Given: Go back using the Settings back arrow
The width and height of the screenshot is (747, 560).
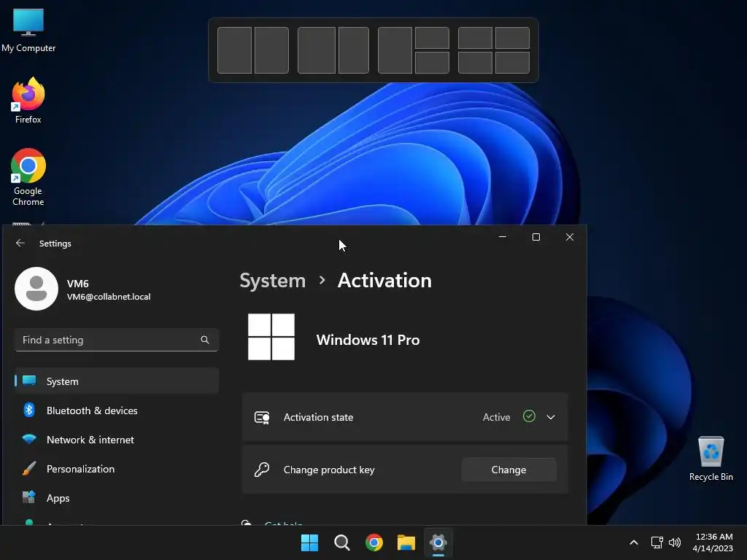Looking at the screenshot, I should click(x=20, y=243).
